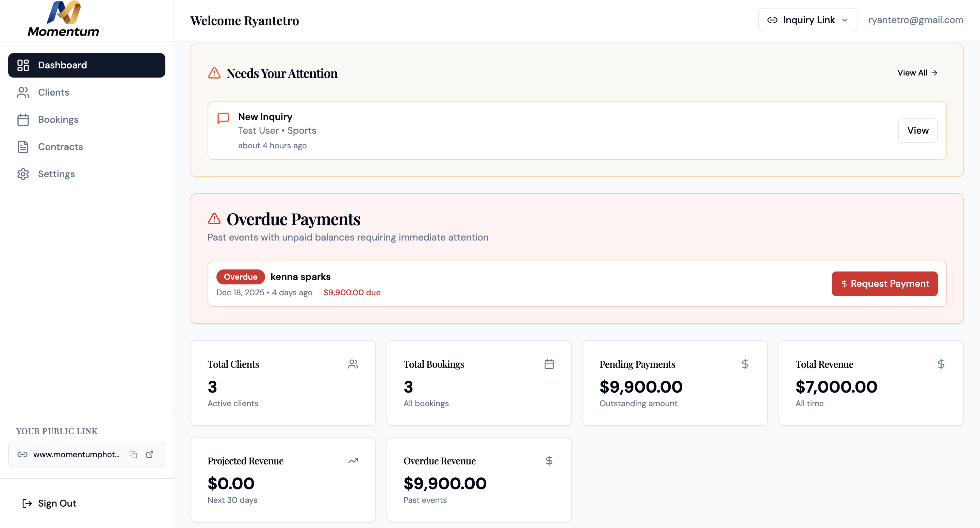
Task: Select the Contracts document icon
Action: (x=23, y=147)
